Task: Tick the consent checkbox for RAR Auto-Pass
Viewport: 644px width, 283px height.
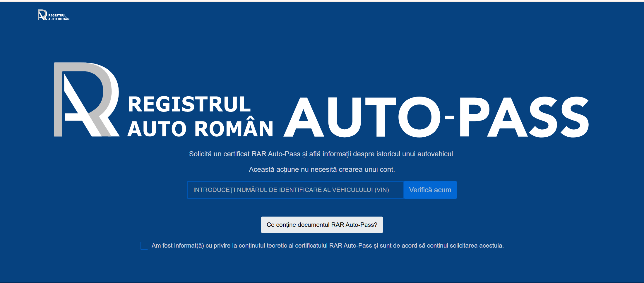Action: coord(144,246)
